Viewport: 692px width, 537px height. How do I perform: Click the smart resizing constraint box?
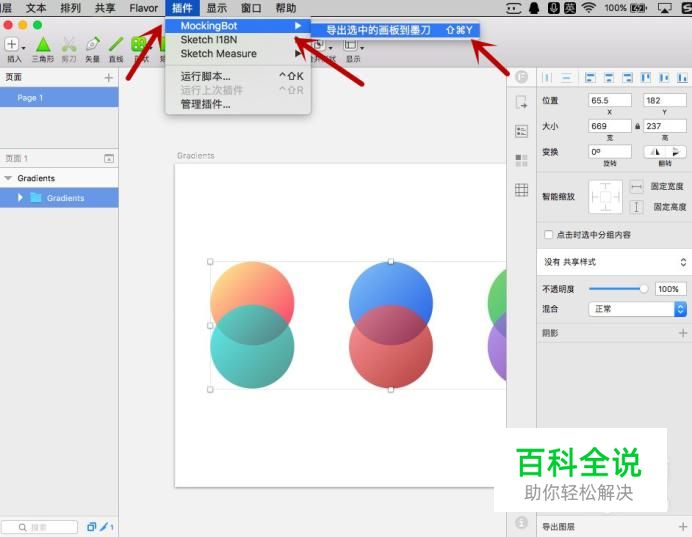(x=606, y=197)
